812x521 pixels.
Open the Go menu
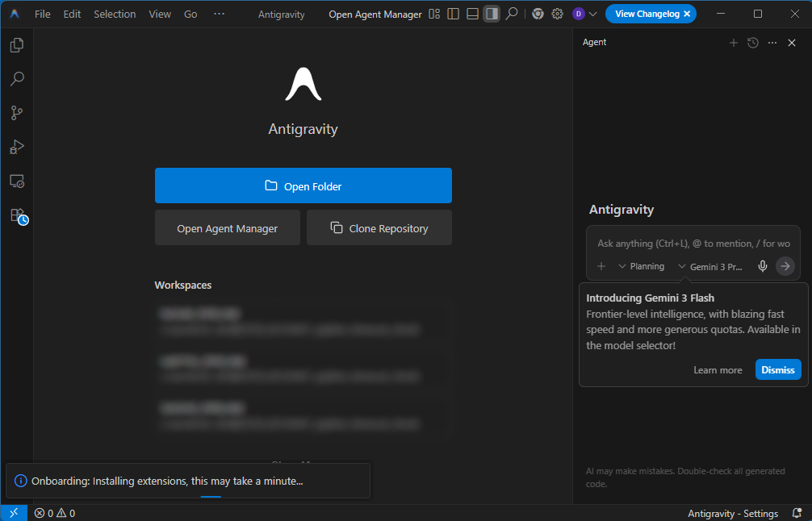(190, 14)
